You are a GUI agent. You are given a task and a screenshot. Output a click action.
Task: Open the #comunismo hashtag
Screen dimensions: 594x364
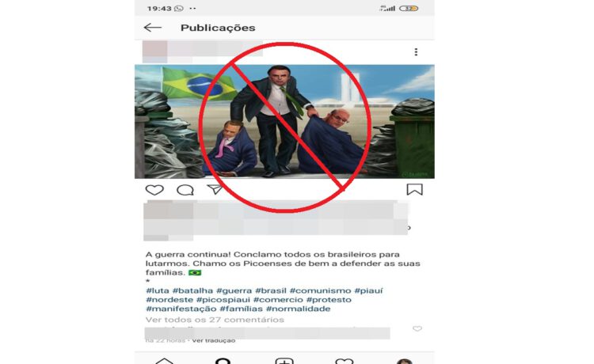(x=320, y=290)
